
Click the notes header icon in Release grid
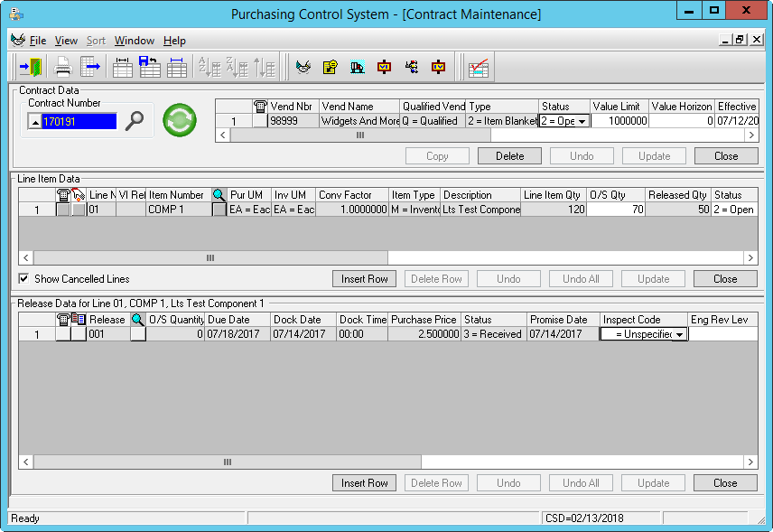[79, 319]
